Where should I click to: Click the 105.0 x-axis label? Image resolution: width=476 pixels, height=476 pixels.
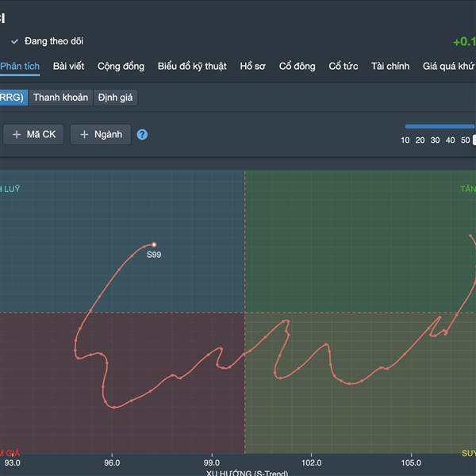click(x=411, y=463)
